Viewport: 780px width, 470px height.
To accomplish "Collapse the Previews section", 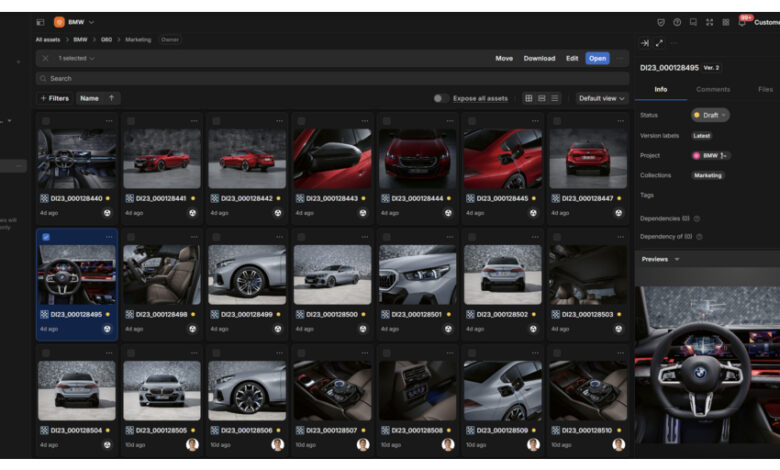I will tap(677, 259).
